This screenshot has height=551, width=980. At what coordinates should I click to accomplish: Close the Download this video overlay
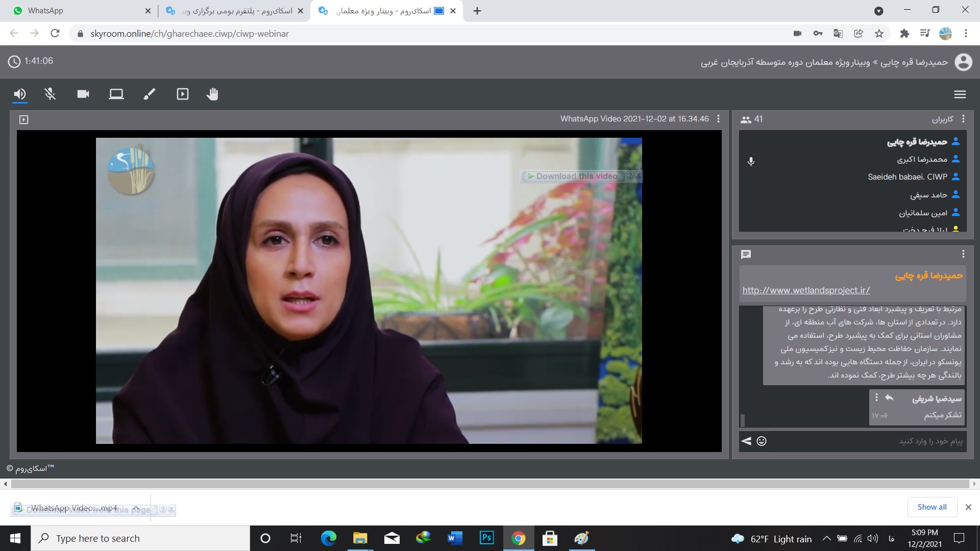pos(638,176)
